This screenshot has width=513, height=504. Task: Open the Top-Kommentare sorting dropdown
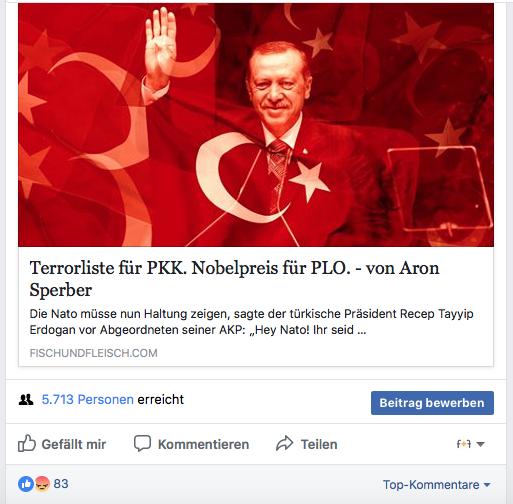(437, 485)
